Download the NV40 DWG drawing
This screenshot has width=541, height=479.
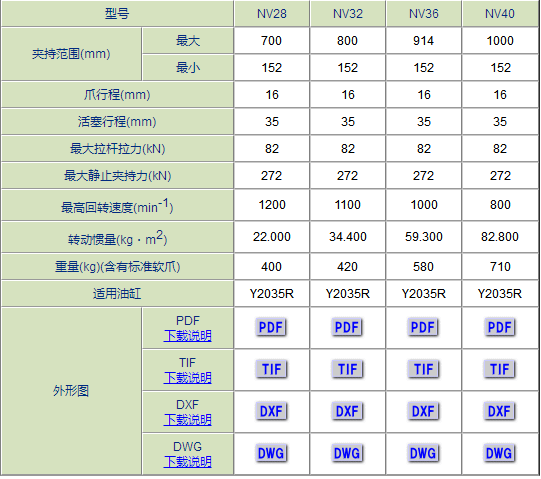coord(500,453)
